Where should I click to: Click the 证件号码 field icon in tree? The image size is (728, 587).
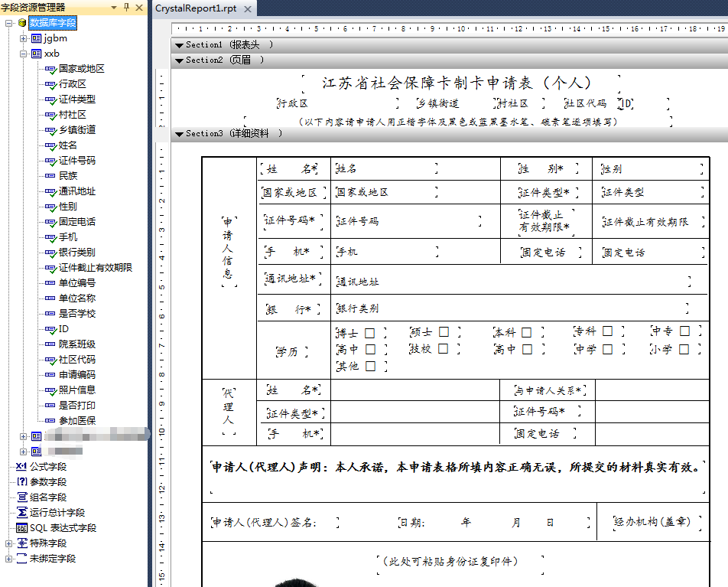[x=50, y=161]
